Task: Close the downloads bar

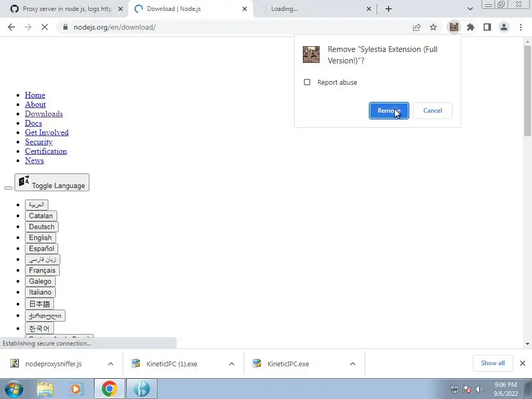Action: [523, 363]
